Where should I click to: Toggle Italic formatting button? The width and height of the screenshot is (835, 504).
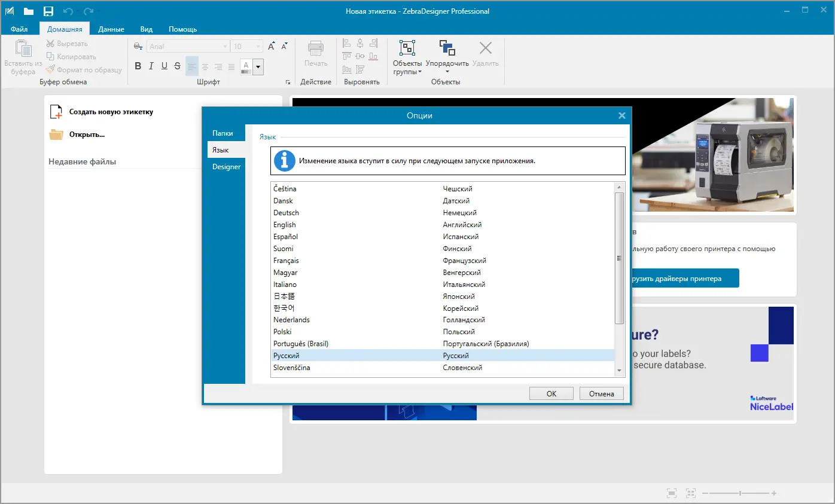click(x=151, y=66)
